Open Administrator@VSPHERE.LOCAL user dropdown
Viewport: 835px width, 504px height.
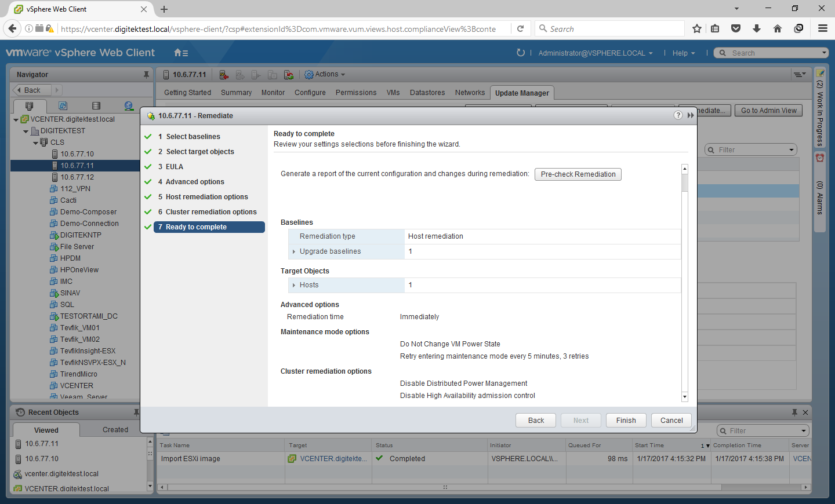pos(595,53)
